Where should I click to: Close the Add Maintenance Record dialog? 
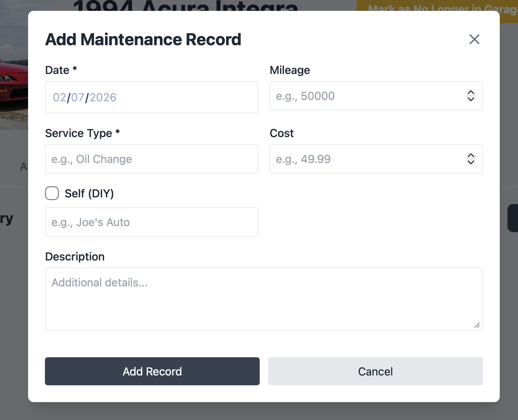tap(474, 39)
